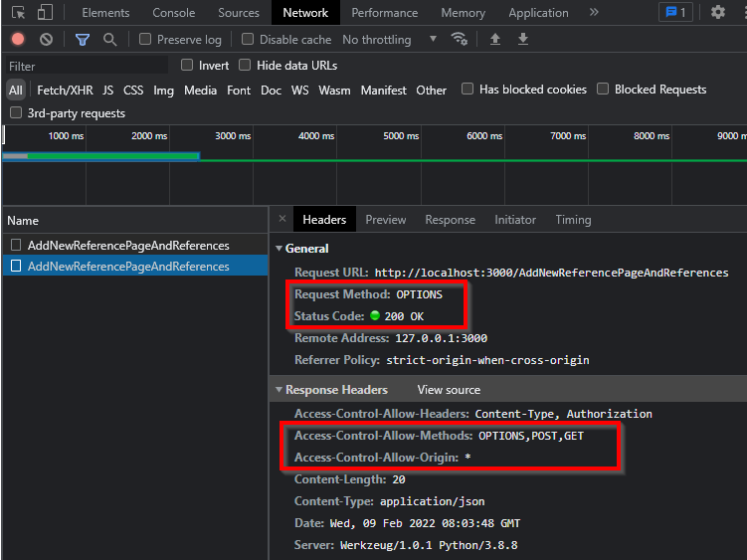The image size is (747, 560).
Task: Import HAR file upload icon
Action: [x=495, y=39]
